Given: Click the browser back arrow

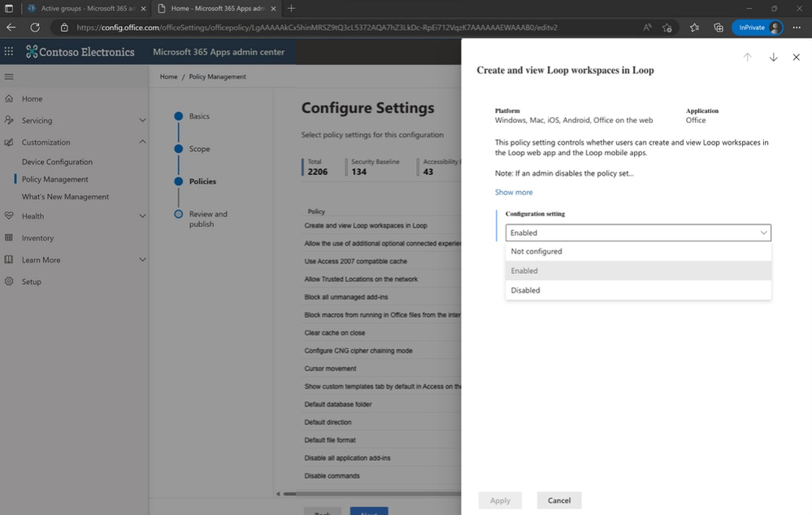Looking at the screenshot, I should point(11,28).
